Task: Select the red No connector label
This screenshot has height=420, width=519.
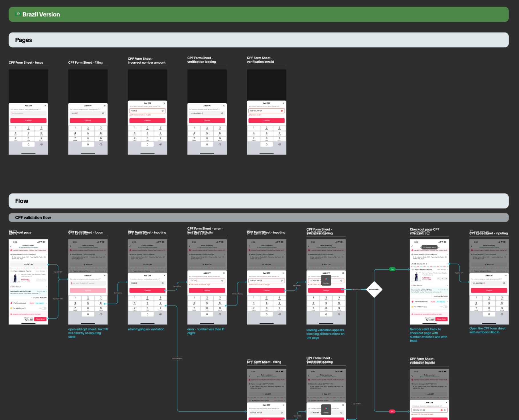Action: 392,411
